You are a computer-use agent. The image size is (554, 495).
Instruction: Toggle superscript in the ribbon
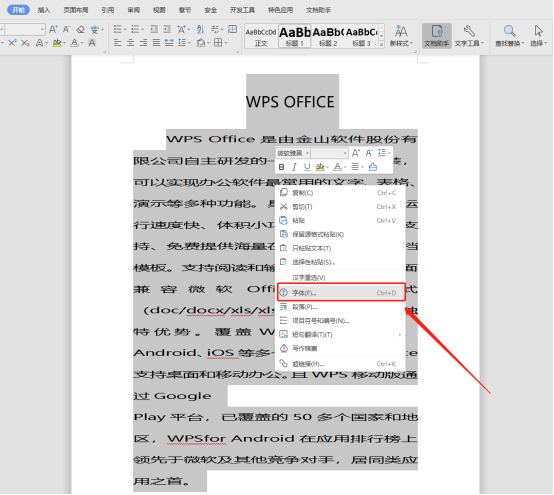click(x=12, y=43)
